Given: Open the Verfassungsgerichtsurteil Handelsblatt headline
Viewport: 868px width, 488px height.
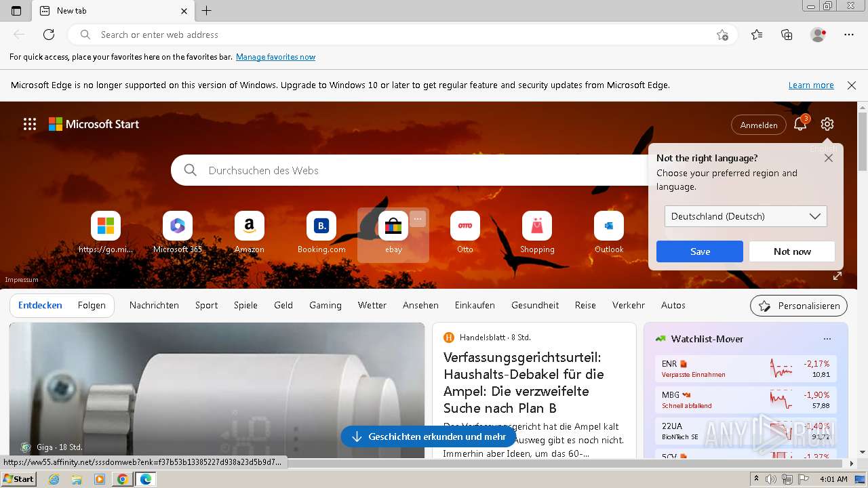Looking at the screenshot, I should coord(524,382).
